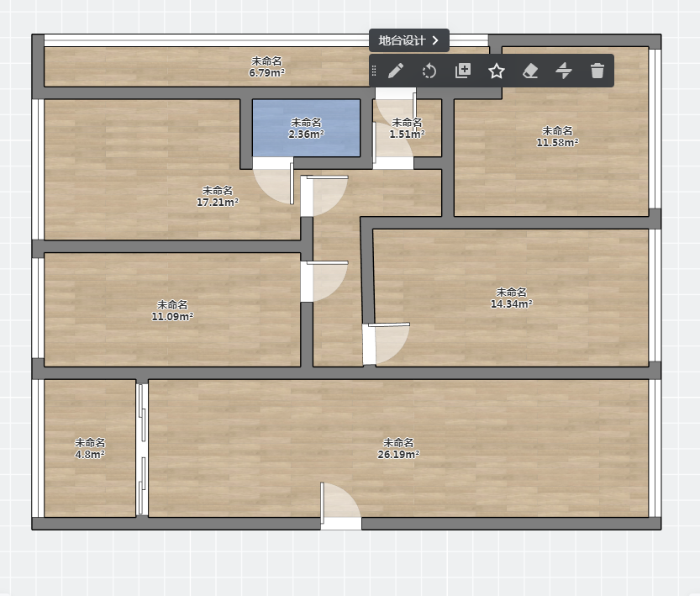Select the eraser icon in toolbar
Screen dimensions: 700x596
click(530, 71)
